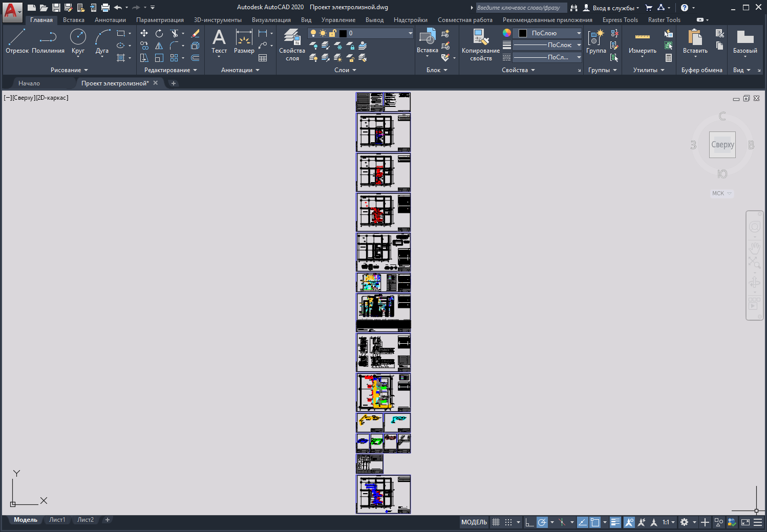Click the Erase tool icon
Image resolution: width=767 pixels, height=532 pixels.
(x=195, y=33)
